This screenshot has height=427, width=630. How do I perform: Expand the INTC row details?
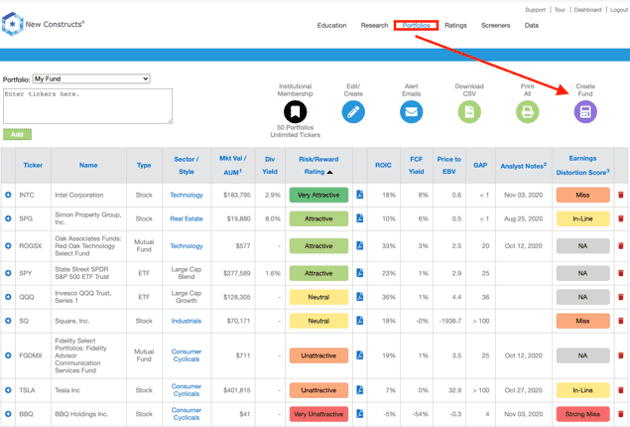[x=8, y=195]
